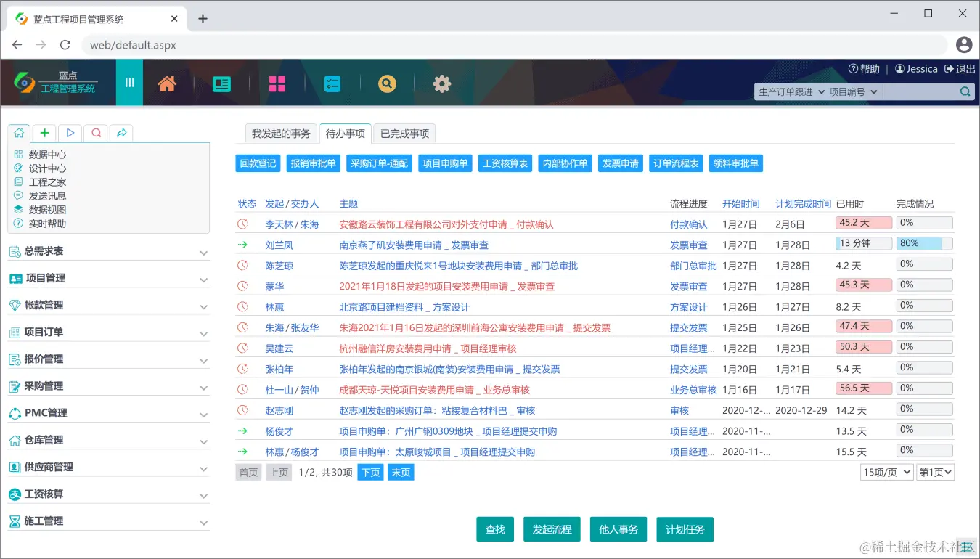980x559 pixels.
Task: Open the yellow search circle icon
Action: click(x=387, y=84)
